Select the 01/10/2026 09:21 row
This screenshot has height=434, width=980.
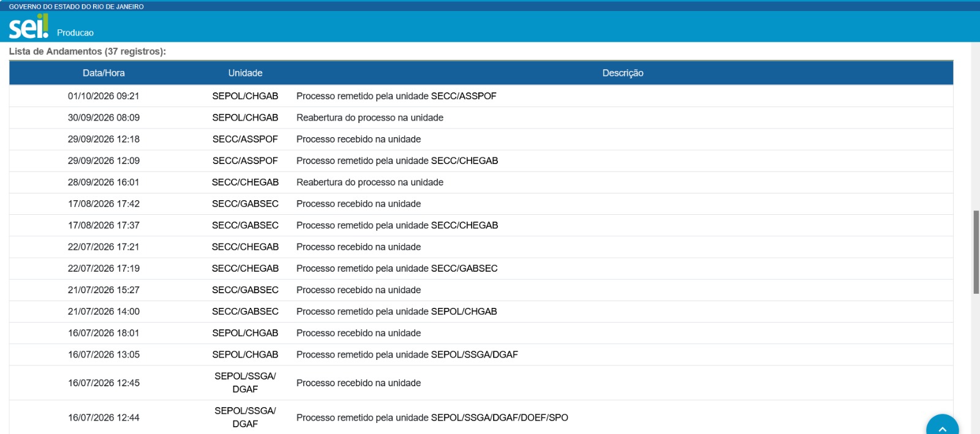point(481,96)
